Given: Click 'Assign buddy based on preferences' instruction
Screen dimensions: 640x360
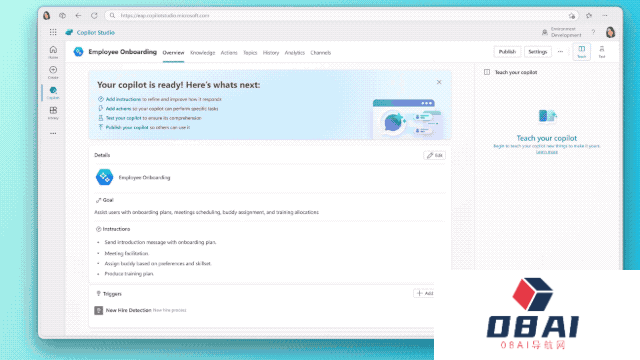Looking at the screenshot, I should point(158,263).
